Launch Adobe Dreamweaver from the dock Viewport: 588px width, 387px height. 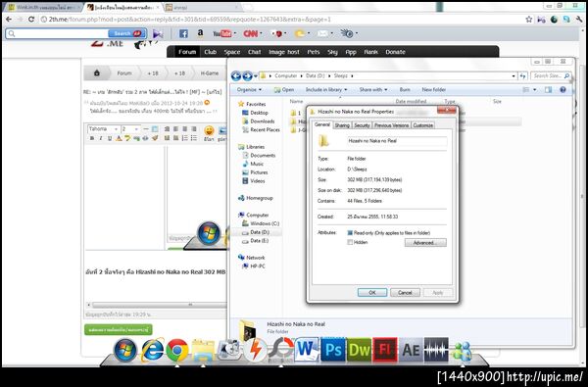359,350
